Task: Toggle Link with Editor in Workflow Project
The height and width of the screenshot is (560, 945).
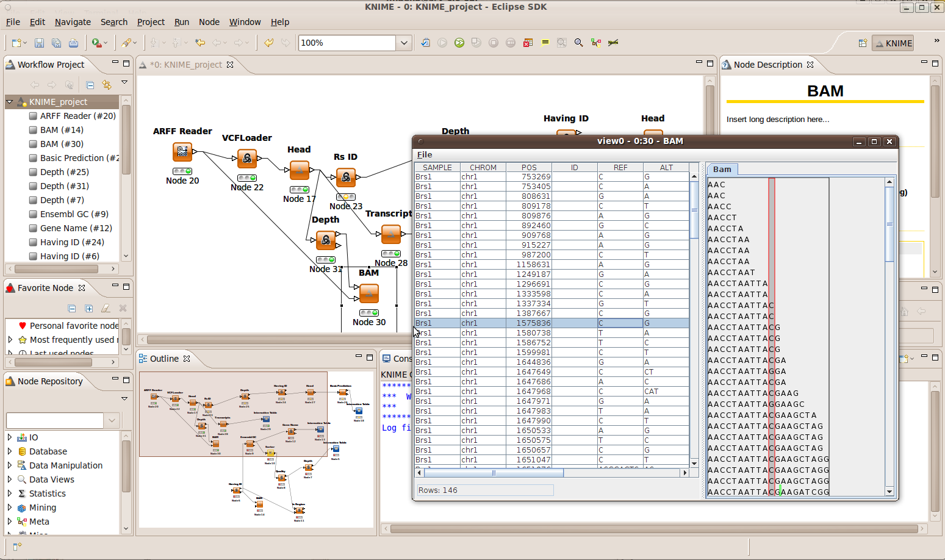Action: (x=107, y=85)
